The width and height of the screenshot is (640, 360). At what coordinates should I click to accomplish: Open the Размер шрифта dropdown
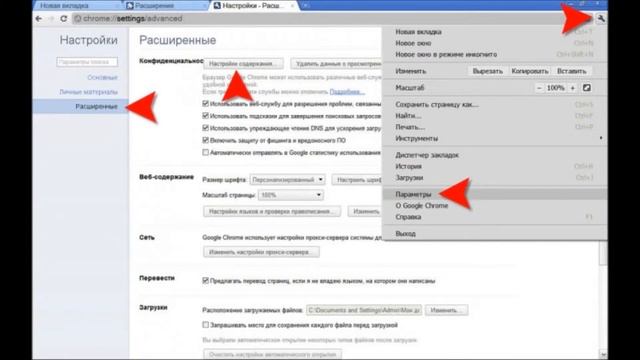(287, 180)
